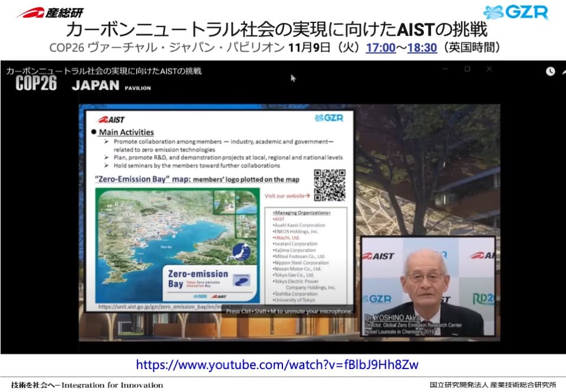Click the Watch Later clock icon
566x392 pixels.
pyautogui.click(x=550, y=71)
